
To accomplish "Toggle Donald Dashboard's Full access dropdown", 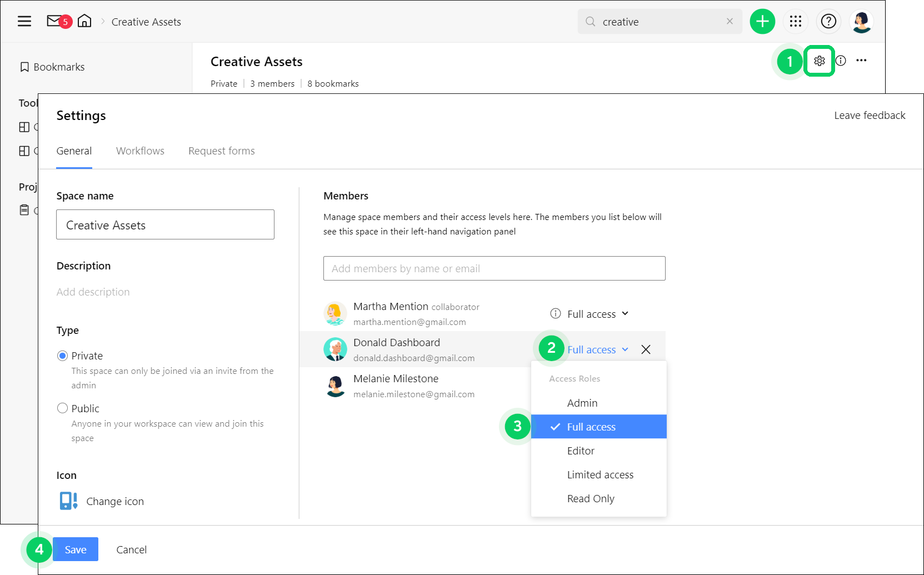I will pos(598,349).
